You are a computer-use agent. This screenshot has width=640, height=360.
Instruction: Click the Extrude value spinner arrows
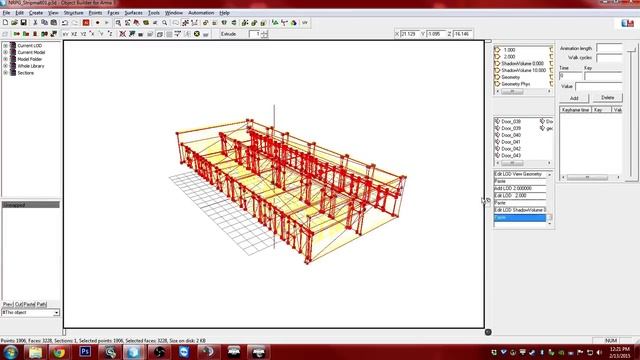pos(265,34)
